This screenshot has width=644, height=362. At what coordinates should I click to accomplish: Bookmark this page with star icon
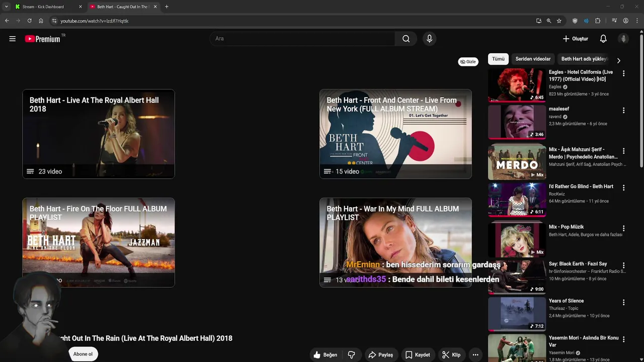559,21
